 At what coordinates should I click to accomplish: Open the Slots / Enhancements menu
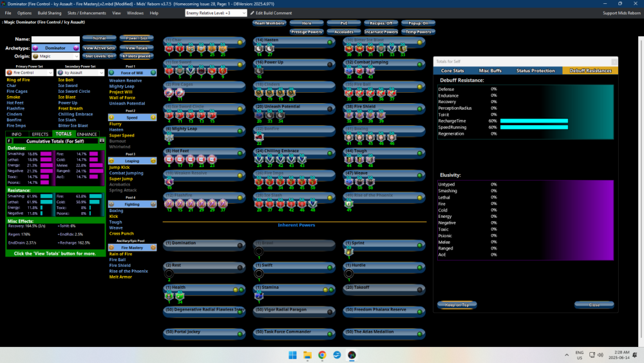pos(87,13)
